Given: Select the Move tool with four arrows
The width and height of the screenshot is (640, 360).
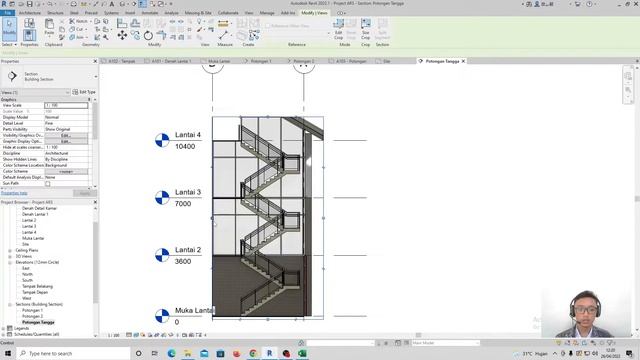Looking at the screenshot, I should tap(122, 36).
